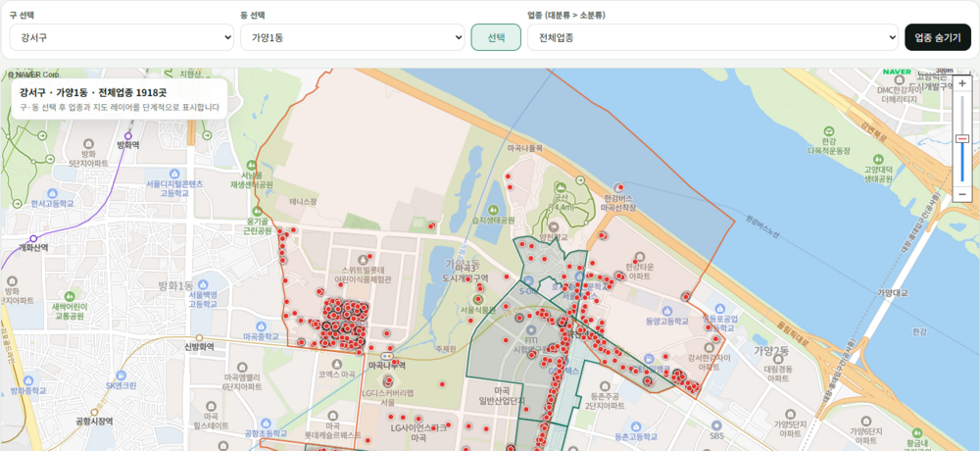The width and height of the screenshot is (980, 451).
Task: Click the 서남물재생센터공원 park icon
Action: (252, 165)
